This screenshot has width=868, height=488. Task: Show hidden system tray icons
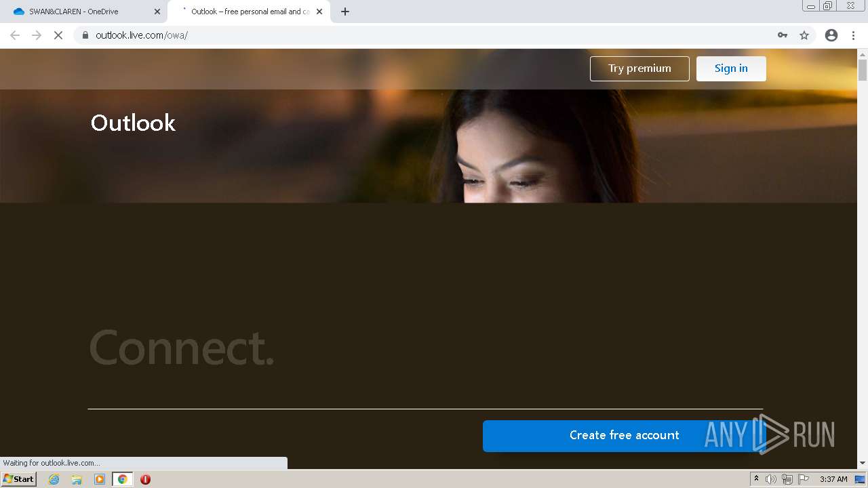click(756, 479)
